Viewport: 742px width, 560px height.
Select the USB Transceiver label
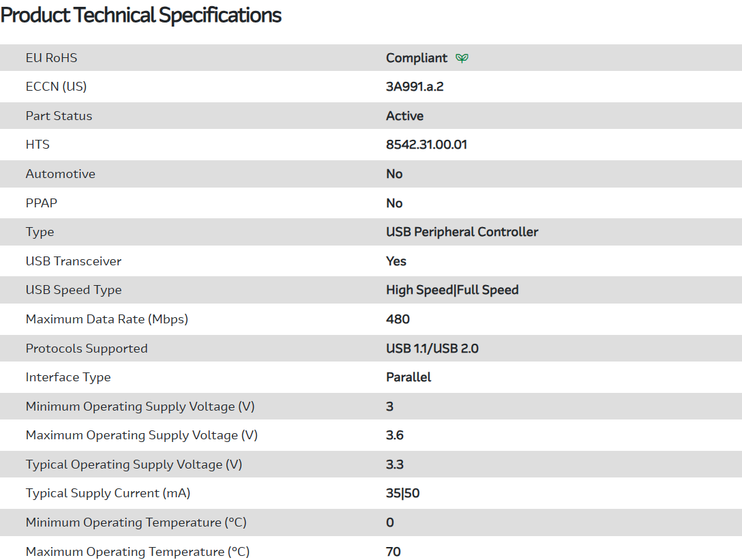point(74,261)
